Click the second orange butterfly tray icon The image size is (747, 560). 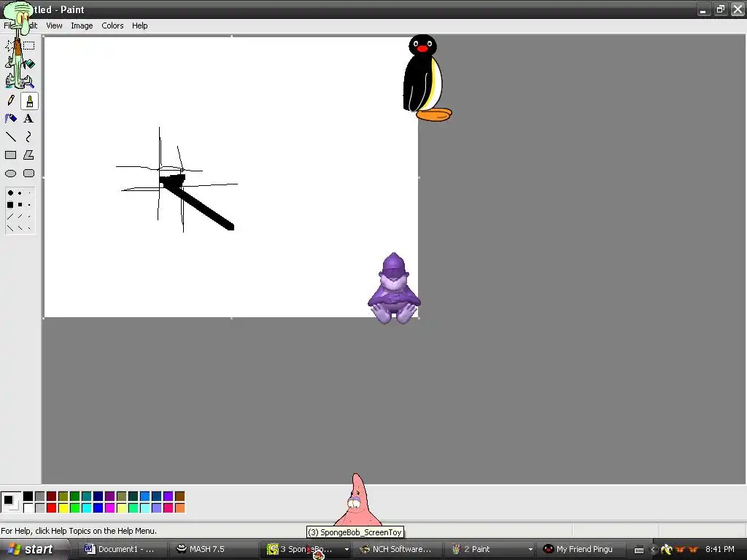pos(693,550)
